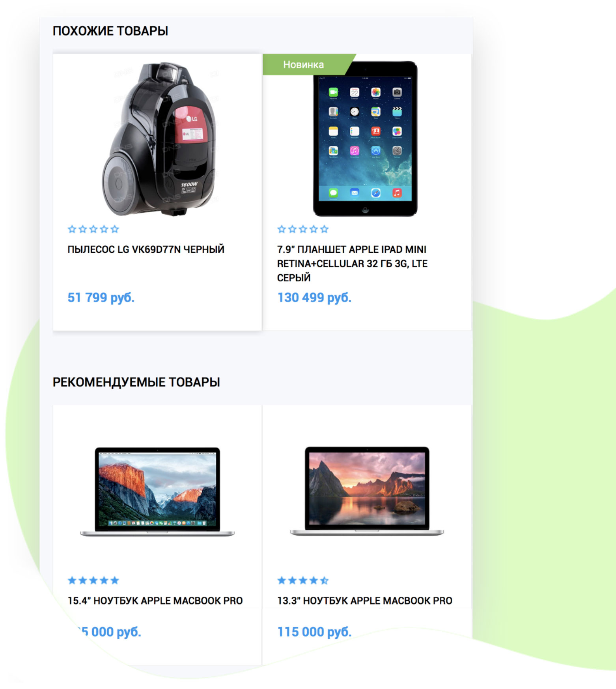Click the 13.3" MacBook Pro laptop image
This screenshot has height=689, width=616.
[x=367, y=491]
